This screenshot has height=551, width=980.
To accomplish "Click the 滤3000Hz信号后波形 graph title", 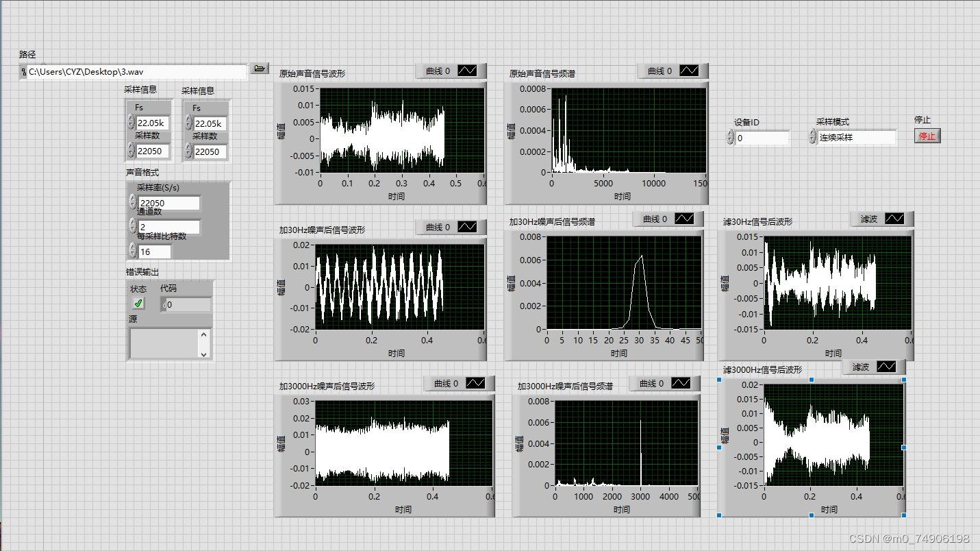I will [762, 369].
